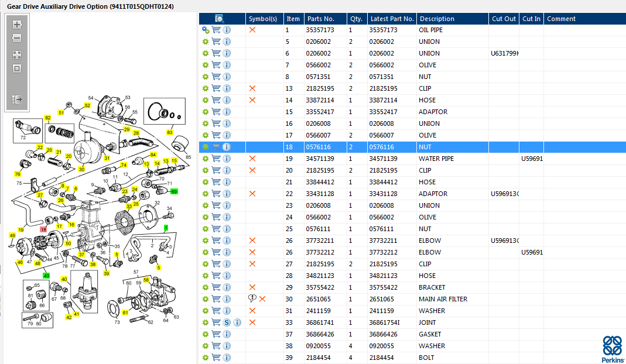The width and height of the screenshot is (626, 364).
Task: Click the list-with-arrow icon in diagram toolbar
Action: pos(17,99)
